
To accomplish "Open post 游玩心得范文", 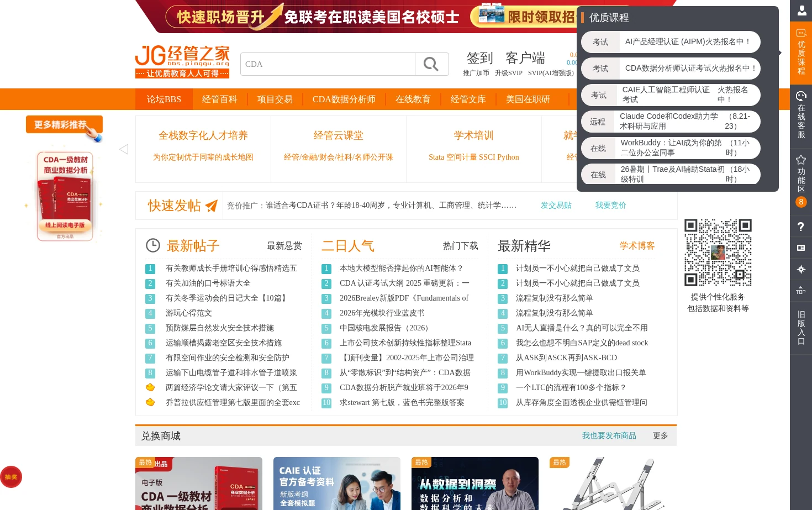I will click(x=189, y=313).
